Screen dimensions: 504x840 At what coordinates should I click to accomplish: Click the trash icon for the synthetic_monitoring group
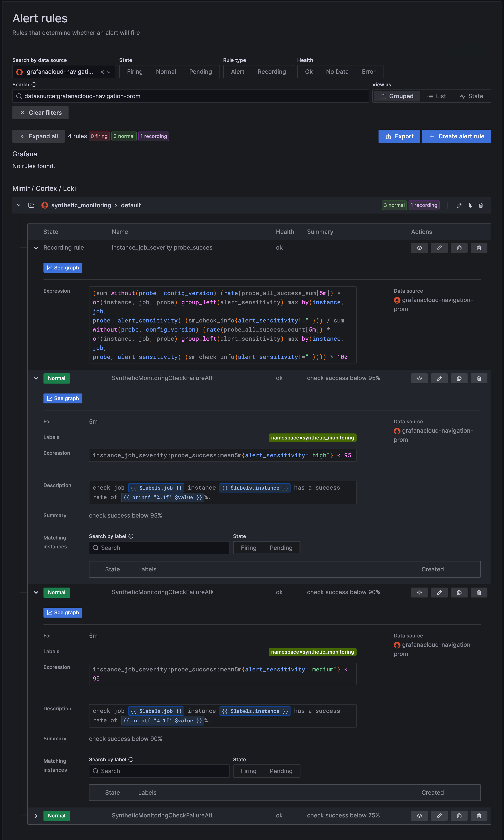tap(481, 205)
